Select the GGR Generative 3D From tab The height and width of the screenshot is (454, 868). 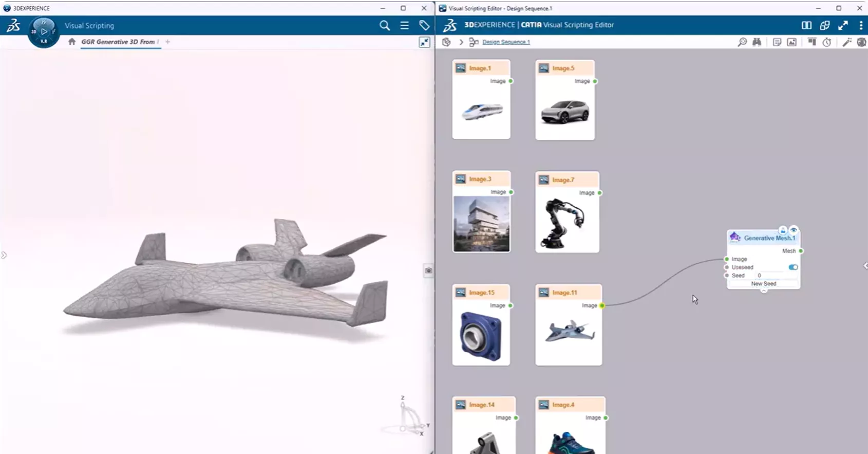[120, 42]
